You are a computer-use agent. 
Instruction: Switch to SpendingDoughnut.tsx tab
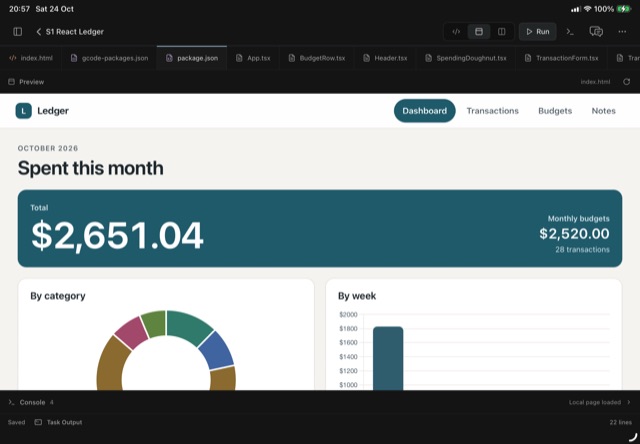(x=466, y=58)
